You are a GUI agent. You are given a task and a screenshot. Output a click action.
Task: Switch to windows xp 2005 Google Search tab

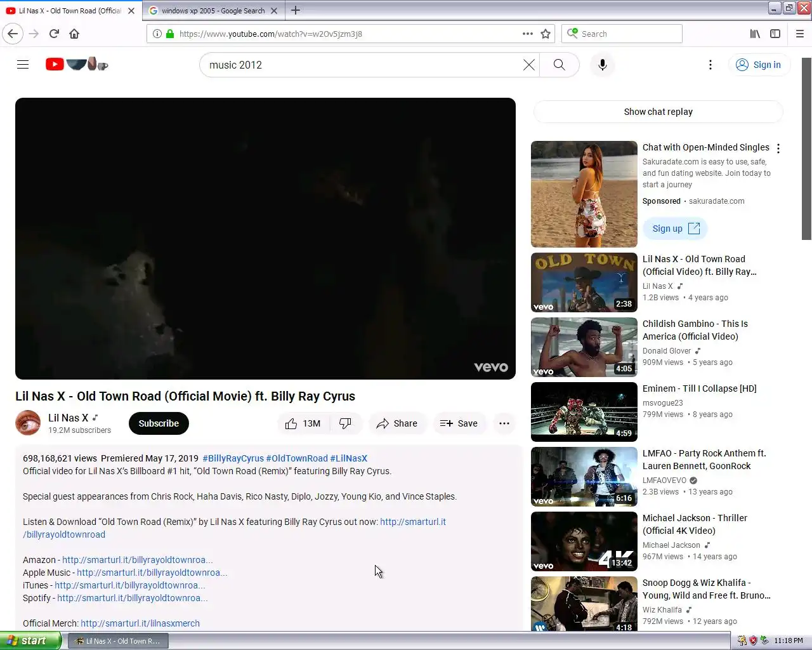coord(213,11)
